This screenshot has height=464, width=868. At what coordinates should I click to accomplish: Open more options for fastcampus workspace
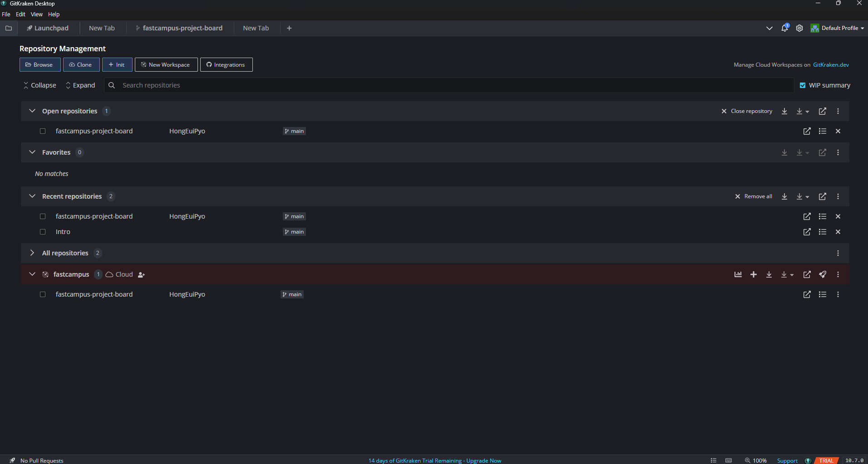point(838,274)
